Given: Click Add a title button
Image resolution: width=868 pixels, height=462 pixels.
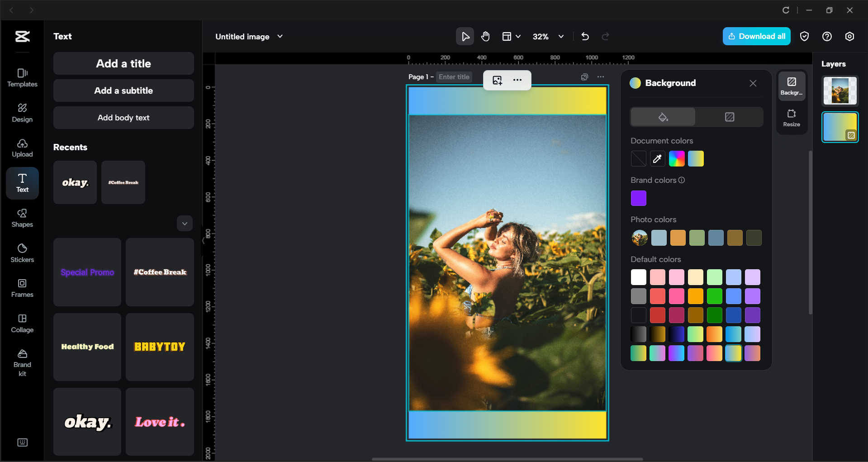Looking at the screenshot, I should click(x=123, y=63).
